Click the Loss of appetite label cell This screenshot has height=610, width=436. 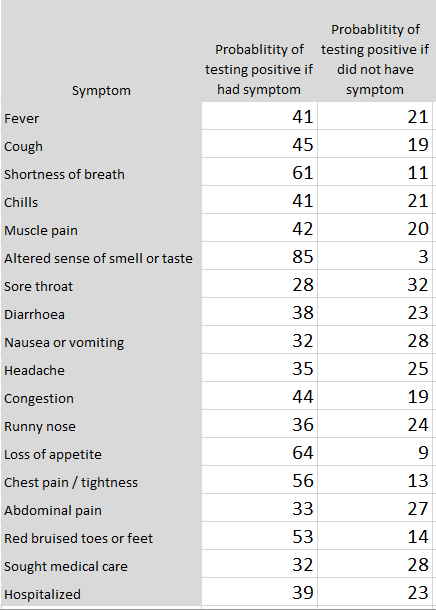(x=101, y=452)
